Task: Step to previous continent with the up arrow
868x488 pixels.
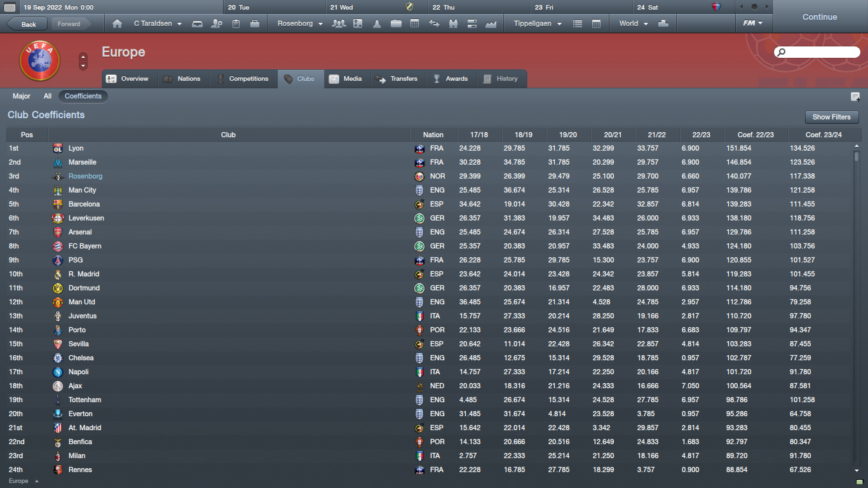Action: [x=83, y=57]
